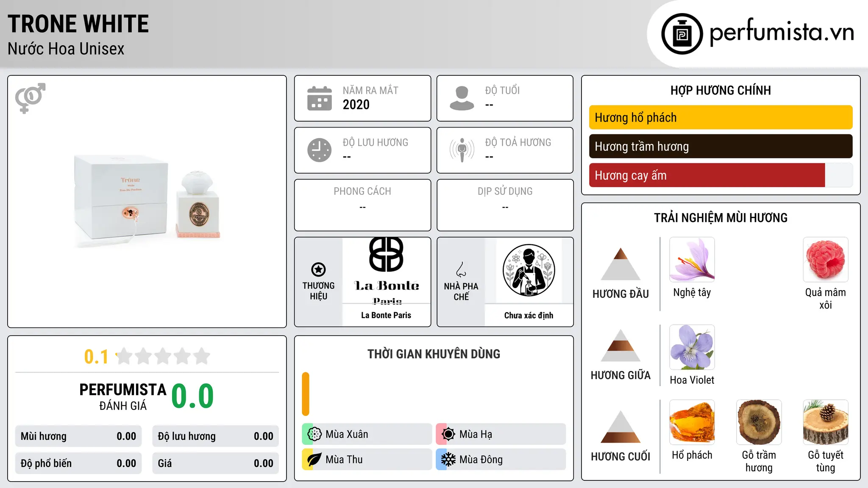Click the Hợp hương chính heading

[721, 90]
